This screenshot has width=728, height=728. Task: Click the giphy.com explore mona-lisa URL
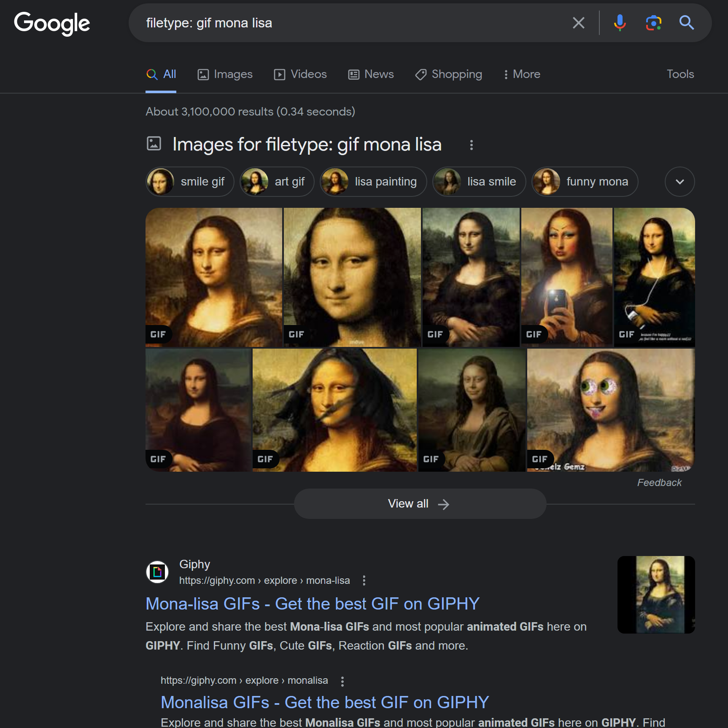click(264, 580)
